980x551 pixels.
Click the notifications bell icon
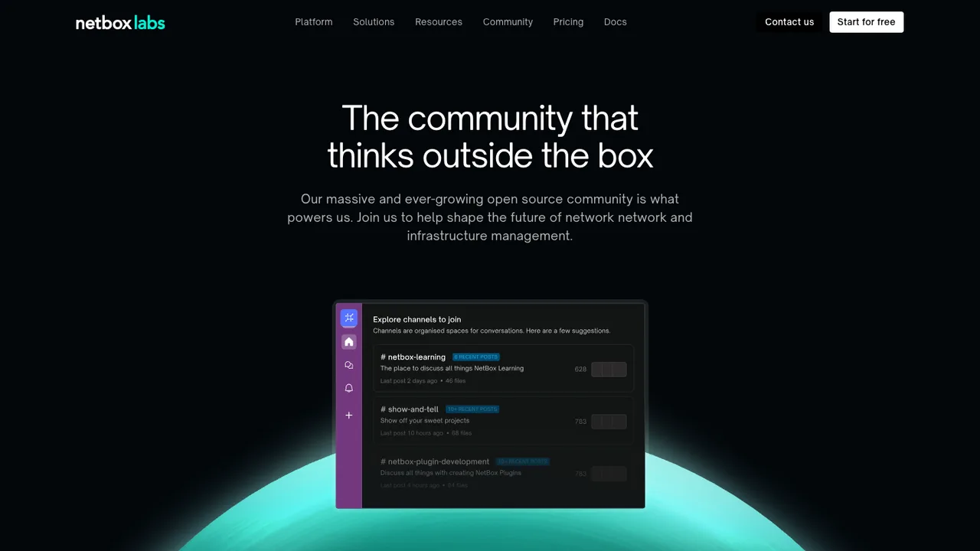[349, 389]
